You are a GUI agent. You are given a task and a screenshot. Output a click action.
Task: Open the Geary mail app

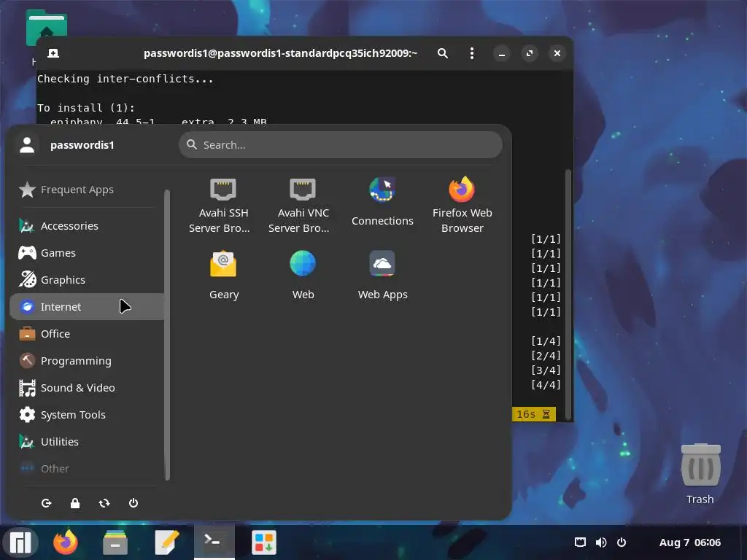click(x=223, y=276)
